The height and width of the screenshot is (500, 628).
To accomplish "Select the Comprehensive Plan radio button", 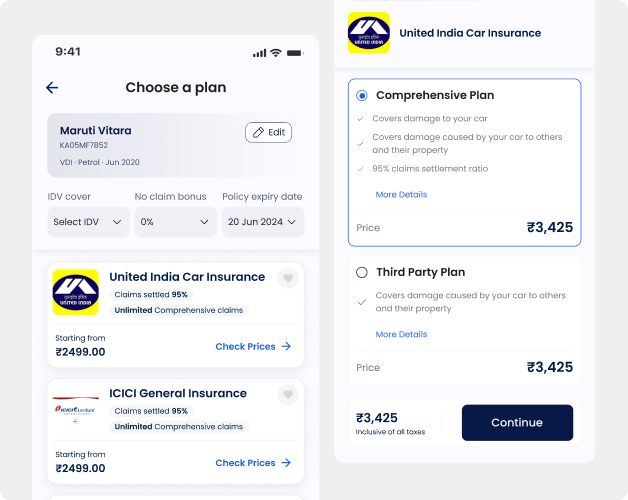I will click(x=362, y=95).
